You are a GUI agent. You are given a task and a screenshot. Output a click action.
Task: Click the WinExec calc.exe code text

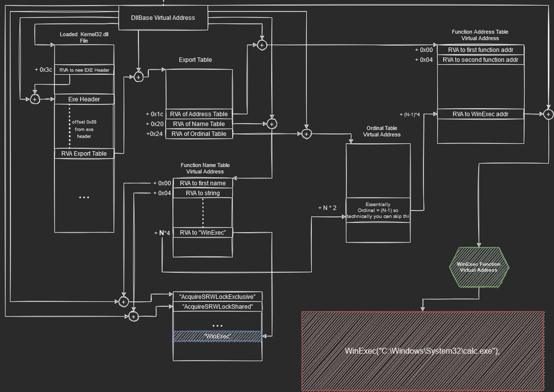pos(422,351)
